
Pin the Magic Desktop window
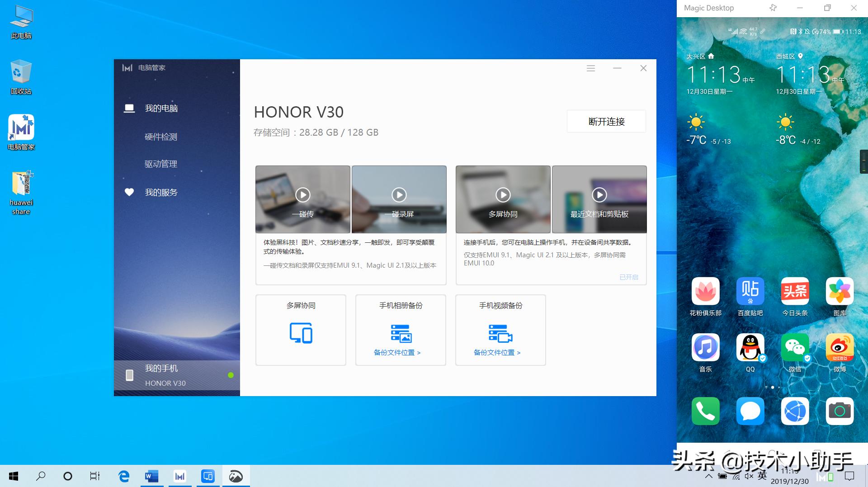(x=773, y=8)
